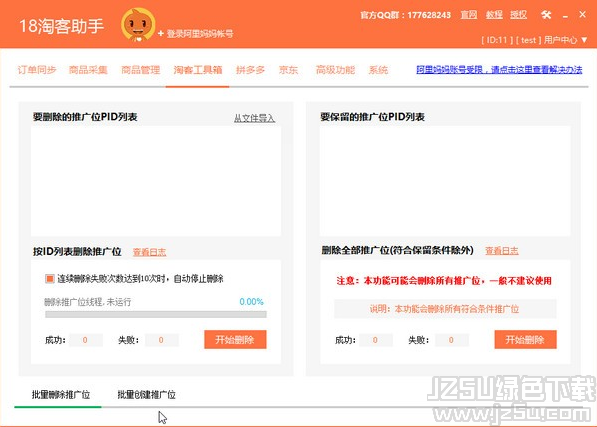Click the 说明 description text box
Viewport: 597px width, 427px height.
pyautogui.click(x=445, y=309)
